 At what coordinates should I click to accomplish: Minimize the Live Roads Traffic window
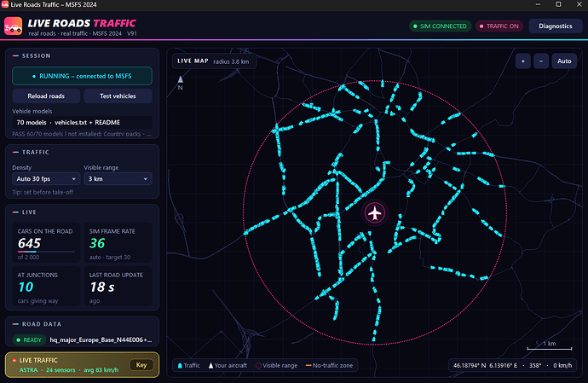click(538, 4)
